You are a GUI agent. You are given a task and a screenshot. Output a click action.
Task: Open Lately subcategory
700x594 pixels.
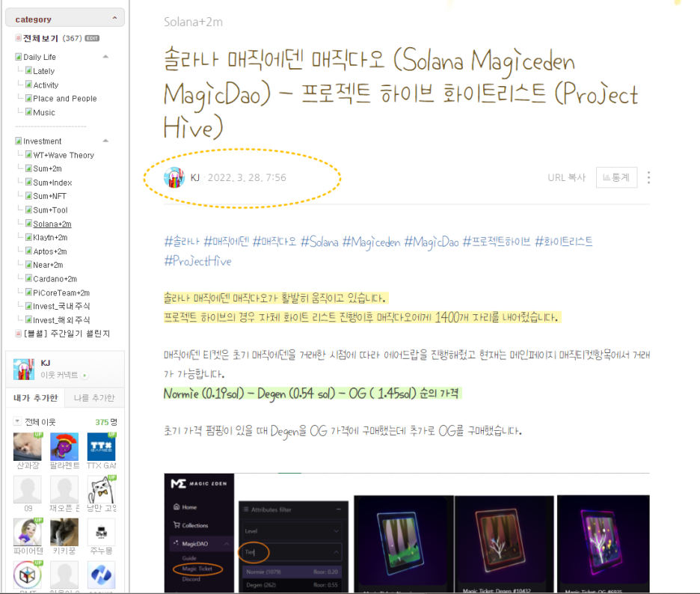coord(43,71)
